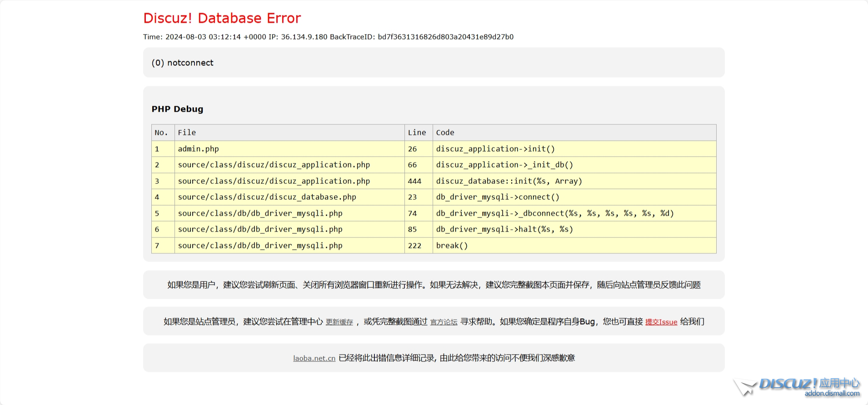Click the Code column header
868x405 pixels.
(574, 133)
